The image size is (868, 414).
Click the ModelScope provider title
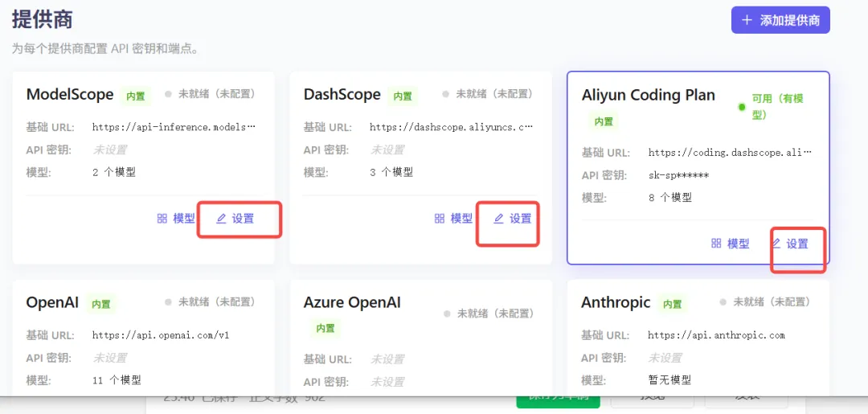click(x=70, y=95)
